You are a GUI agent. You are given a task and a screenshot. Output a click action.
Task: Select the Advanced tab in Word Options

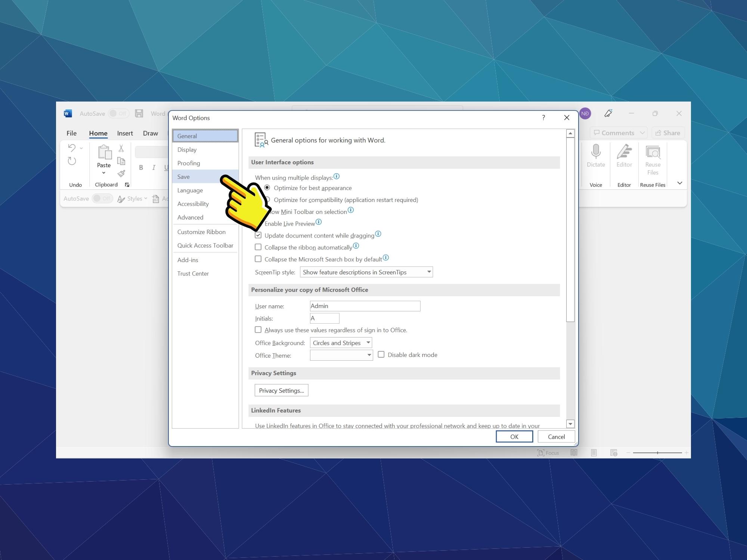(190, 217)
